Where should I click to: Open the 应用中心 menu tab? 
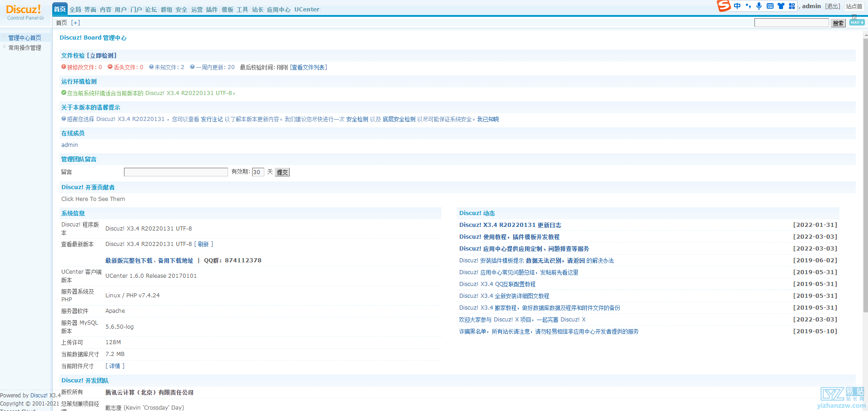tap(278, 10)
